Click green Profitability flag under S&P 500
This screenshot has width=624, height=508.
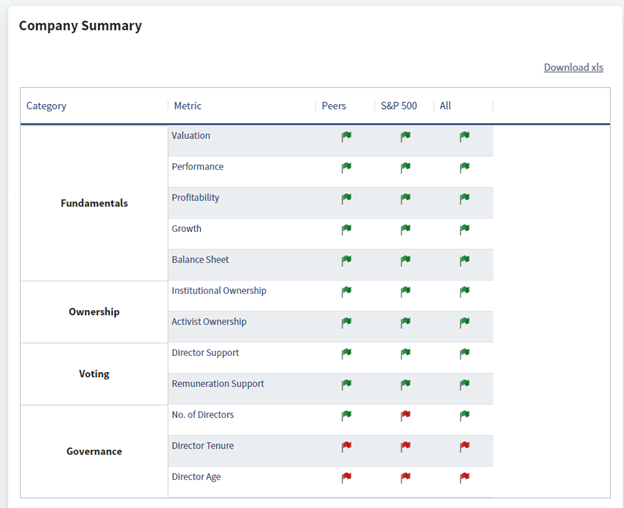(405, 199)
